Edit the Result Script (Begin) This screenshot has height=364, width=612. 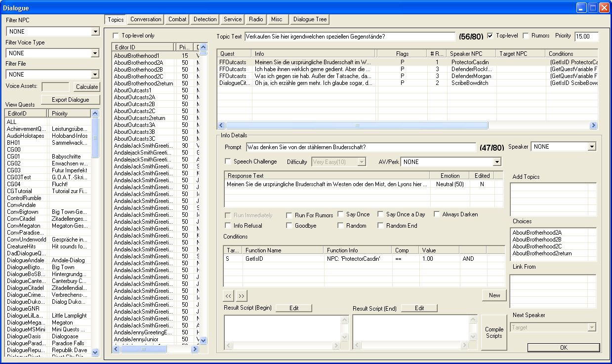click(x=294, y=308)
